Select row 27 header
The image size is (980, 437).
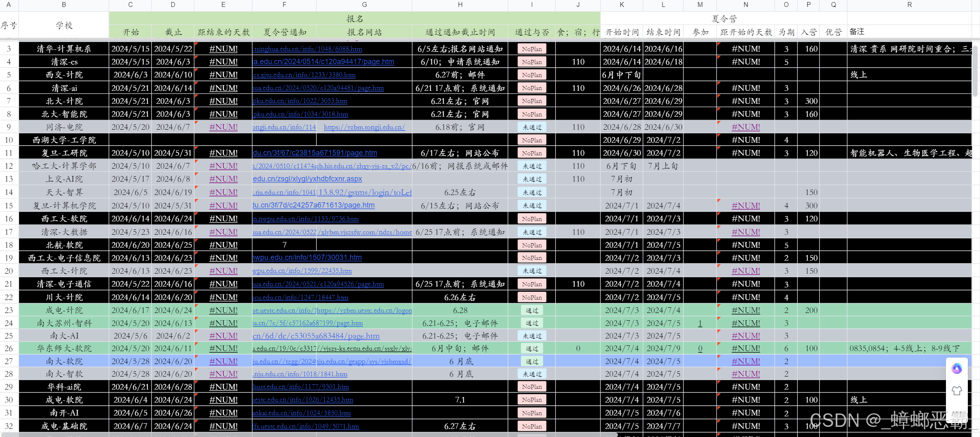pyautogui.click(x=9, y=361)
